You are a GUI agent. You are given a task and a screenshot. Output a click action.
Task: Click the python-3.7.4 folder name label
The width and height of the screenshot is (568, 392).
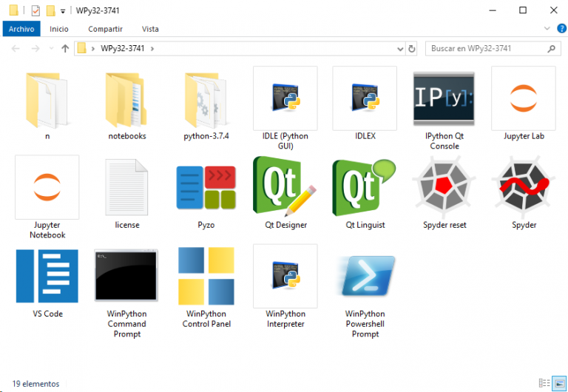pyautogui.click(x=206, y=136)
